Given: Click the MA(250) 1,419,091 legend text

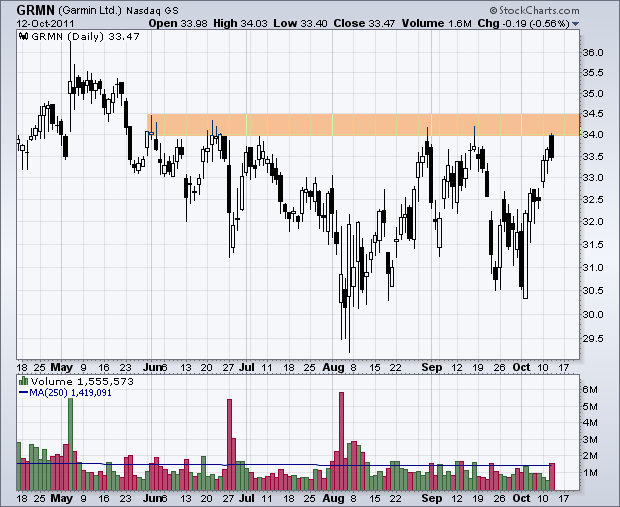Looking at the screenshot, I should [x=70, y=393].
